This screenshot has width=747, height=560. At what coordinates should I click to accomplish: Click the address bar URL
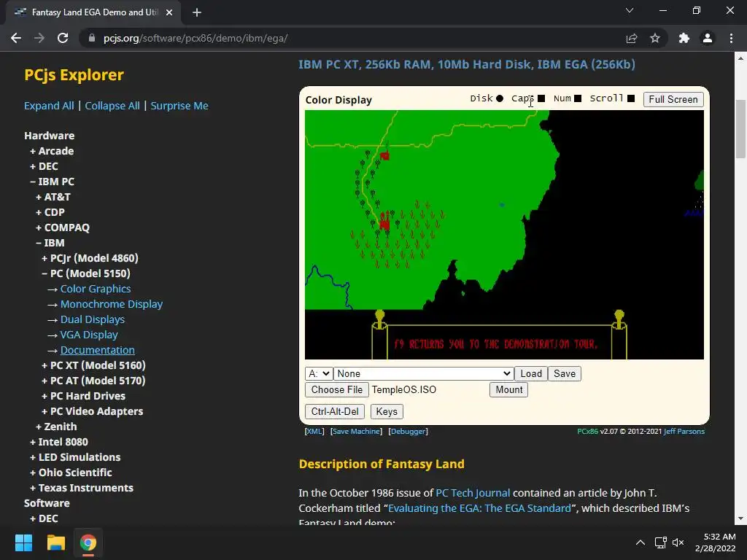[196, 38]
